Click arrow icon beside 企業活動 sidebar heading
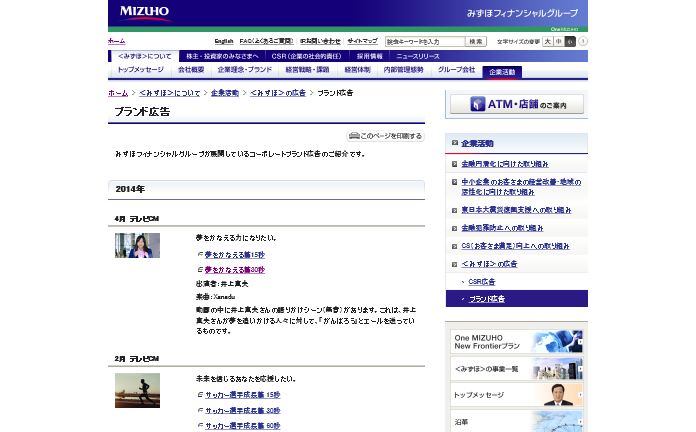Screen dimensions: 696x432 (x=455, y=143)
